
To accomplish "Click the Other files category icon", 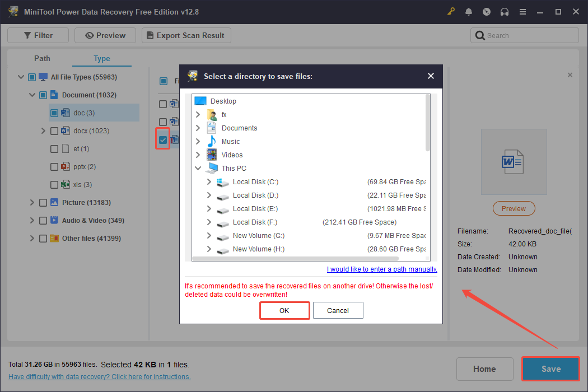I will pyautogui.click(x=54, y=238).
